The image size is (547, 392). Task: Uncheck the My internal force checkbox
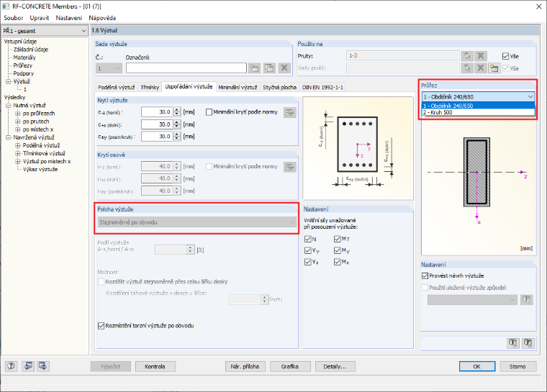pos(337,250)
